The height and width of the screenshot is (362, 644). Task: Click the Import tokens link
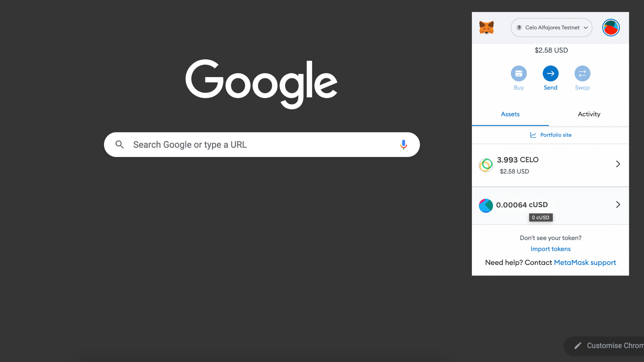551,248
